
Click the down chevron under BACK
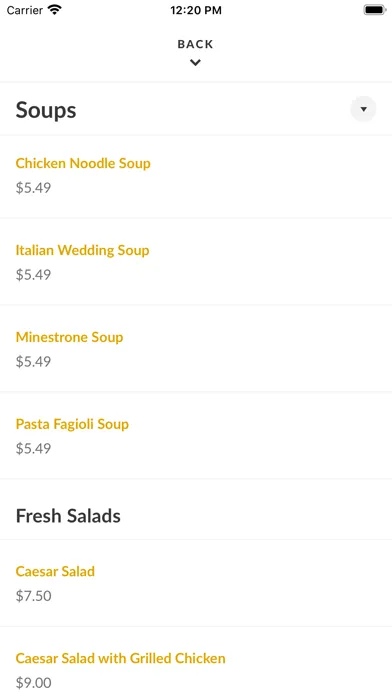[x=195, y=63]
